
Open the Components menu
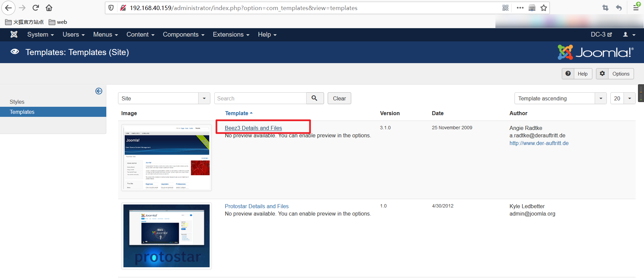183,35
